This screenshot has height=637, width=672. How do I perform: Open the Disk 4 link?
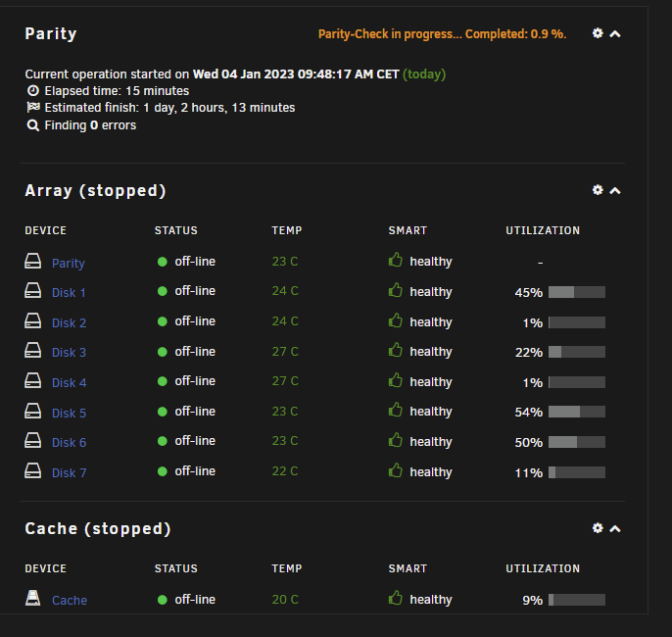69,383
